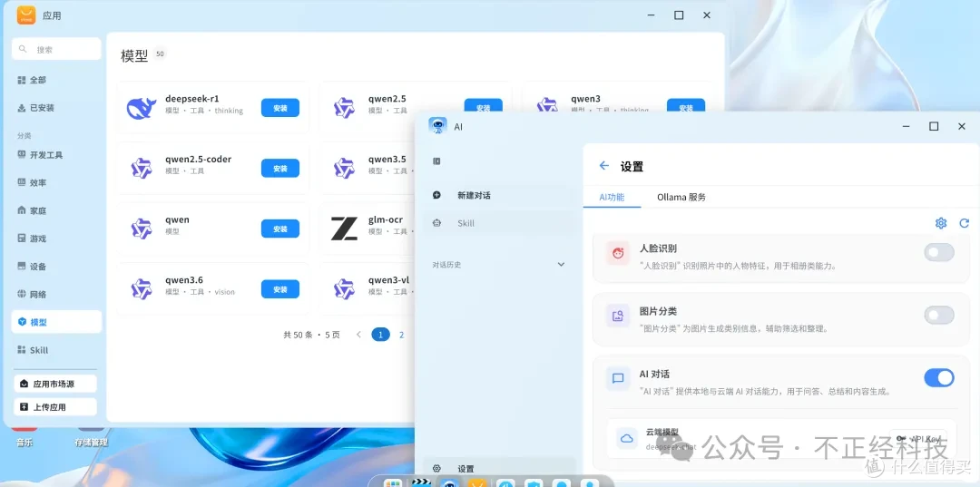Go back using the arrow beside 设置
This screenshot has height=487, width=980.
pyautogui.click(x=603, y=165)
